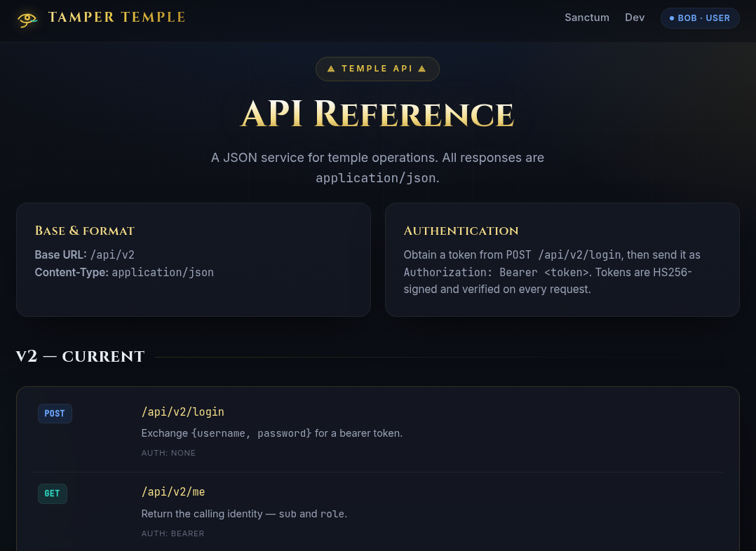Image resolution: width=756 pixels, height=551 pixels.
Task: Click the AUTH: NONE label
Action: 168,453
